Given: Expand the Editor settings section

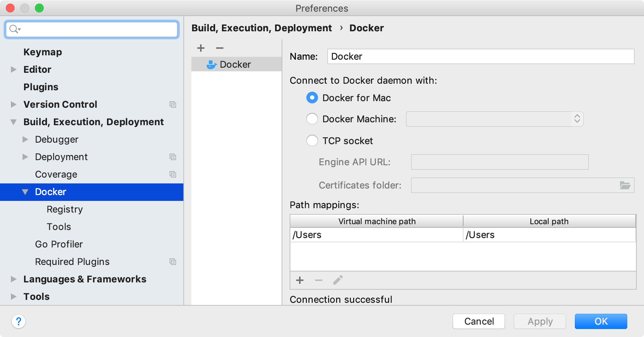Looking at the screenshot, I should coord(14,70).
